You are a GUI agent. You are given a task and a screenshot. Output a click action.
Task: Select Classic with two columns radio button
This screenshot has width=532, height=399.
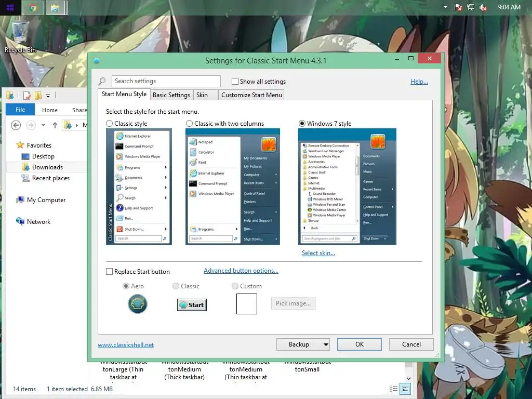click(189, 124)
